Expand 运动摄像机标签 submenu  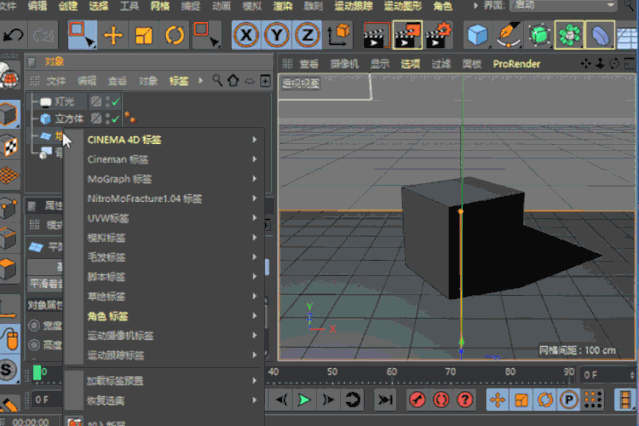click(164, 336)
